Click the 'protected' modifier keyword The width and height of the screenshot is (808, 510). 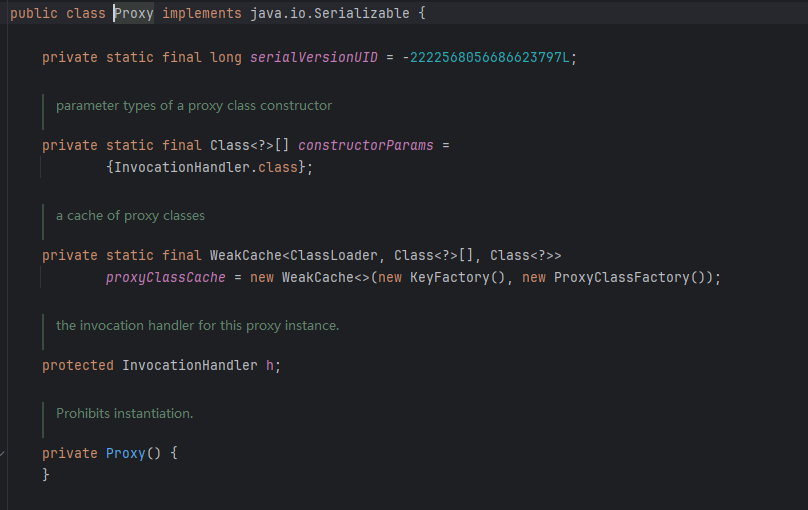tap(78, 366)
